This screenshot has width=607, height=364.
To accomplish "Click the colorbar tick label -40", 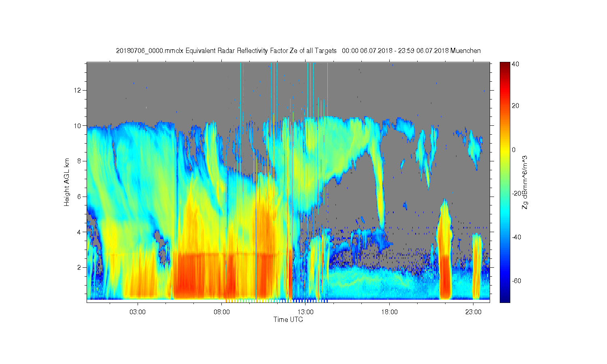I will 516,237.
